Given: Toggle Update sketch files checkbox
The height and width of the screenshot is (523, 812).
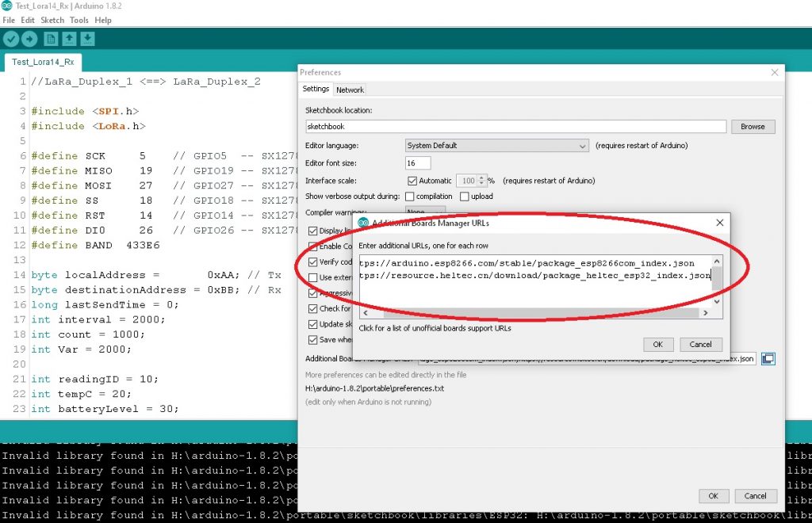Looking at the screenshot, I should [x=312, y=324].
